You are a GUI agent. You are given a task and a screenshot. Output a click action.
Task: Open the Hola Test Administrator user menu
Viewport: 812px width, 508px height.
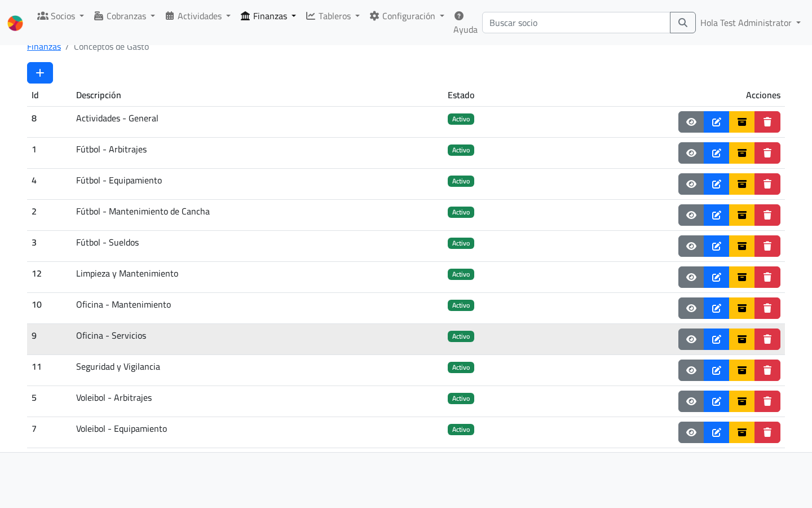(751, 23)
